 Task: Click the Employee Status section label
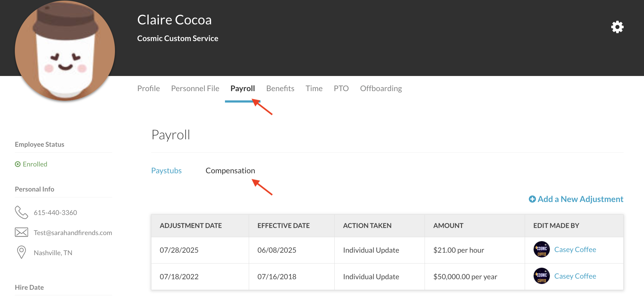[40, 145]
